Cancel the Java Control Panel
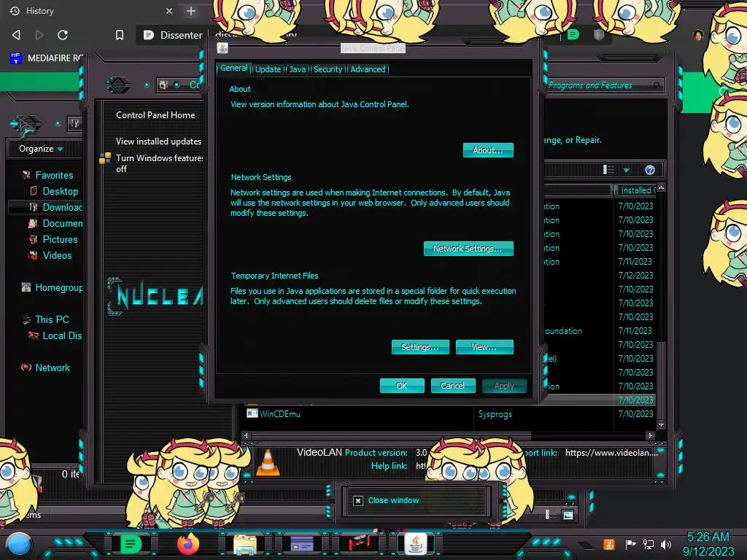Image resolution: width=747 pixels, height=560 pixels. pos(452,385)
